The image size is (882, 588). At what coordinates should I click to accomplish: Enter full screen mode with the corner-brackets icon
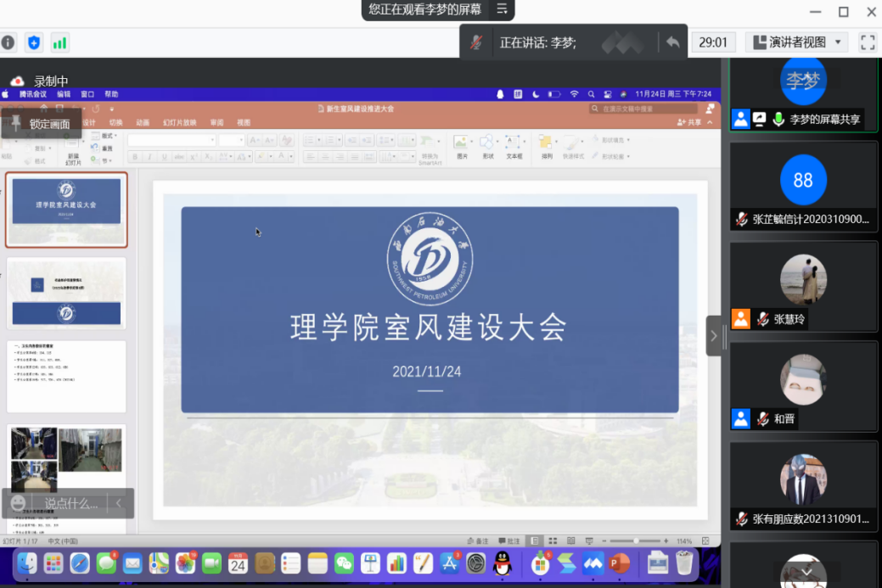coord(868,42)
